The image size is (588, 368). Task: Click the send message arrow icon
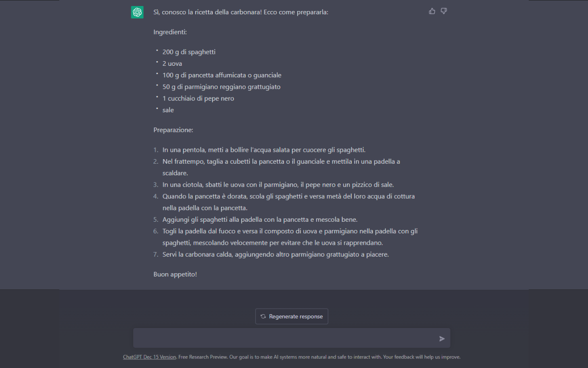442,339
